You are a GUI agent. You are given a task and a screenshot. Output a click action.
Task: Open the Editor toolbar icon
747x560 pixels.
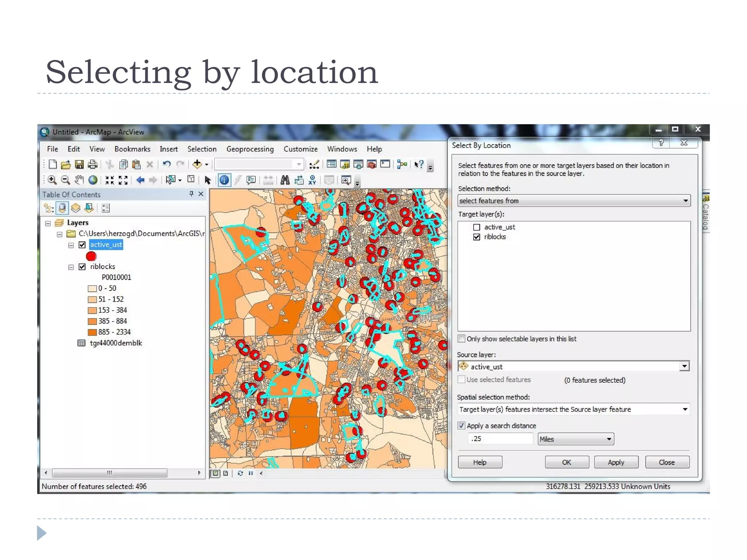pos(314,164)
